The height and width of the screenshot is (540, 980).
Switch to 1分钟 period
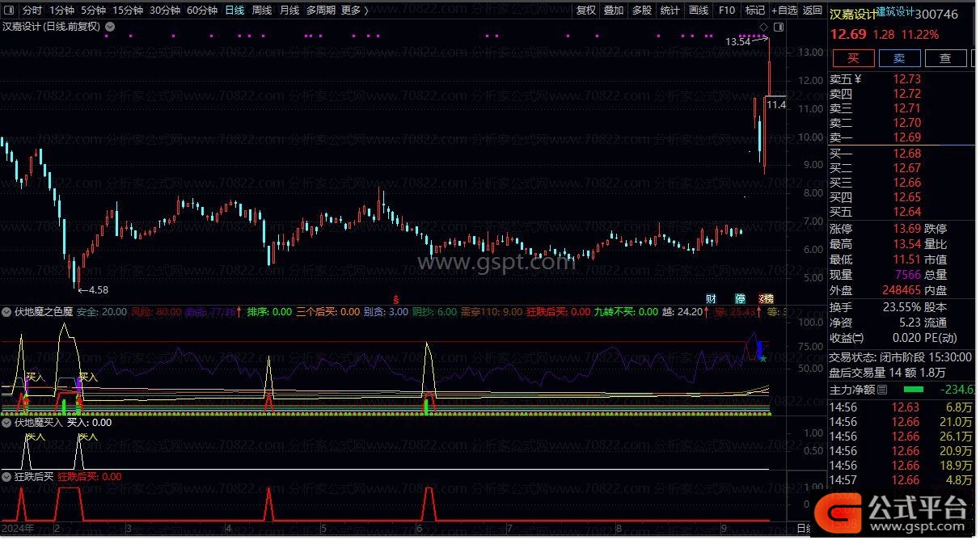[61, 11]
